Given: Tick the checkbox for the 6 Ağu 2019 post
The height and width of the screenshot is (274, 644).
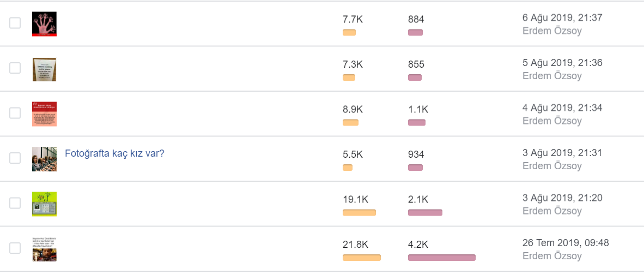Looking at the screenshot, I should click(15, 23).
